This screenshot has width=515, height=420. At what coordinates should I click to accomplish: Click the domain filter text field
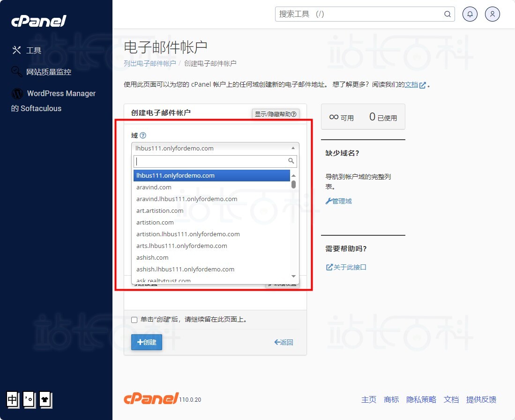(215, 161)
